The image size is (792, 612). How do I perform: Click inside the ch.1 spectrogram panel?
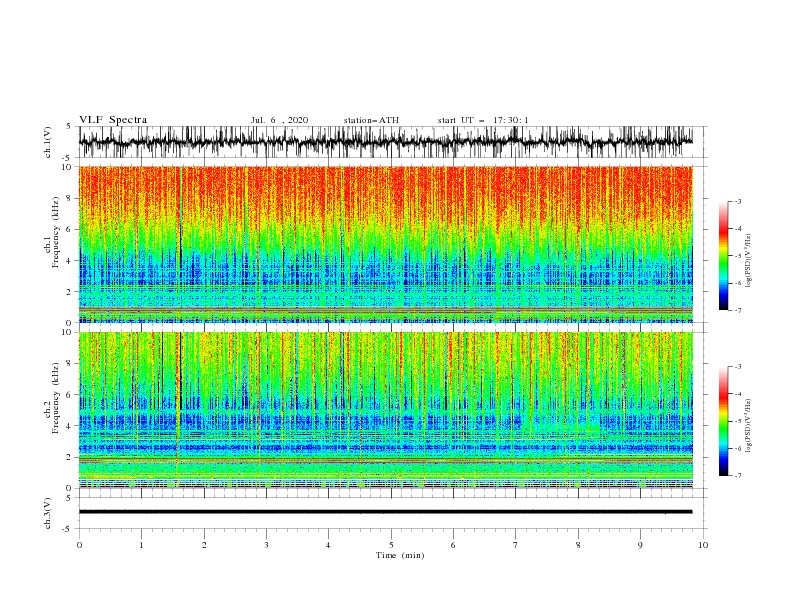click(x=386, y=244)
